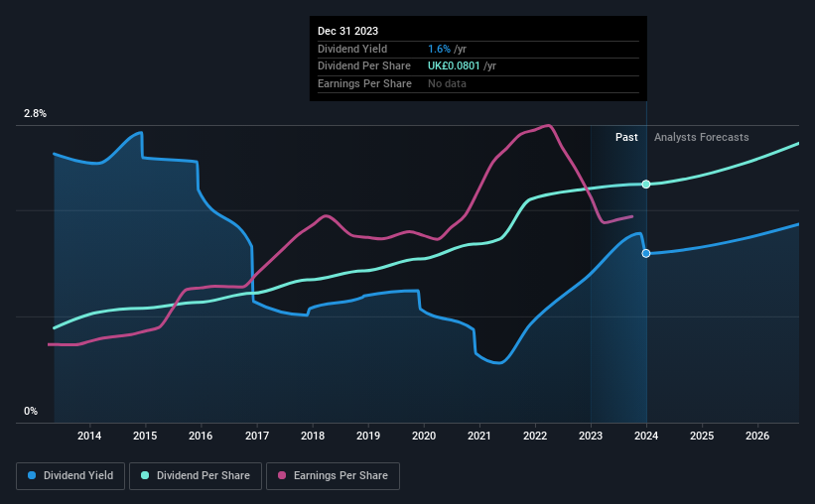
Task: Click the 2023 x-axis label
Action: click(x=591, y=436)
